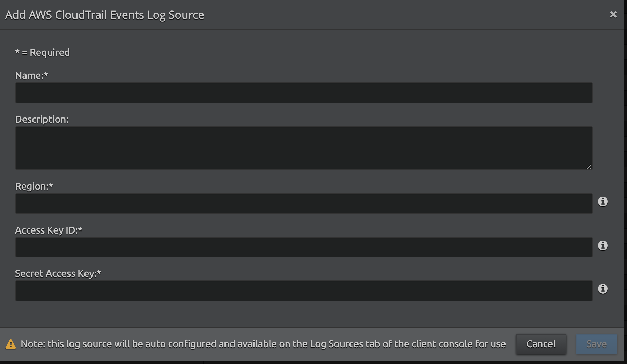Select the Region input field
The width and height of the screenshot is (627, 364).
[304, 204]
